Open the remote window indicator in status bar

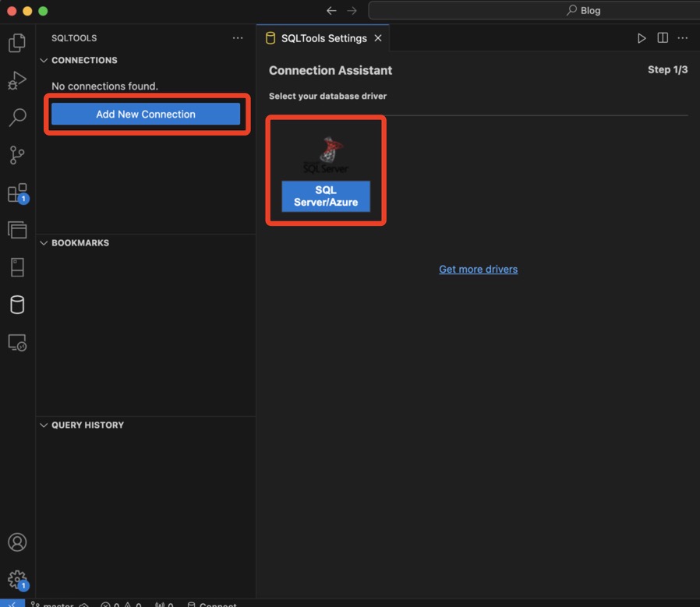click(x=12, y=603)
